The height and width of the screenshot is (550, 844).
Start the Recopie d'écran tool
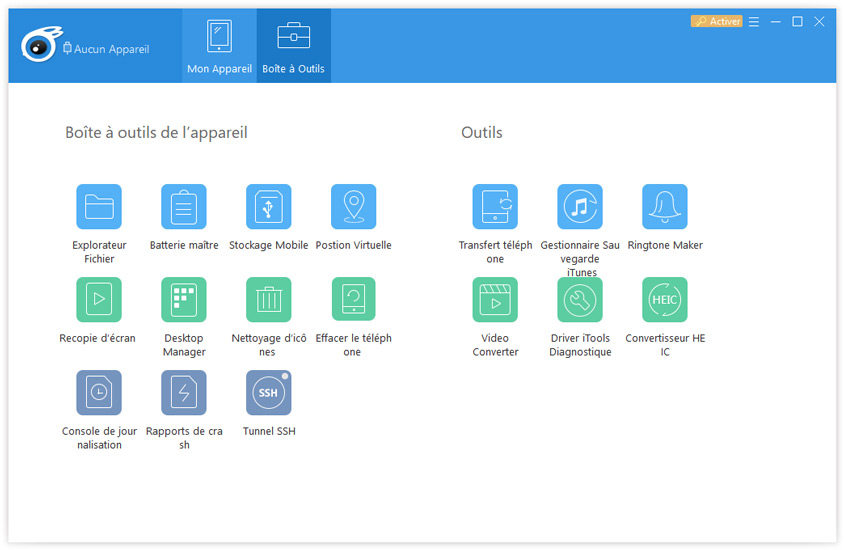(x=99, y=300)
